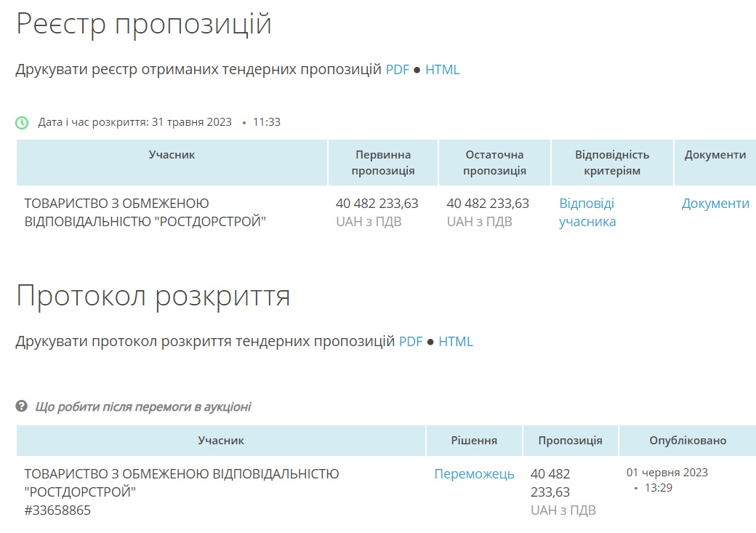
Task: Open PDF of the proposals register
Action: click(x=398, y=70)
